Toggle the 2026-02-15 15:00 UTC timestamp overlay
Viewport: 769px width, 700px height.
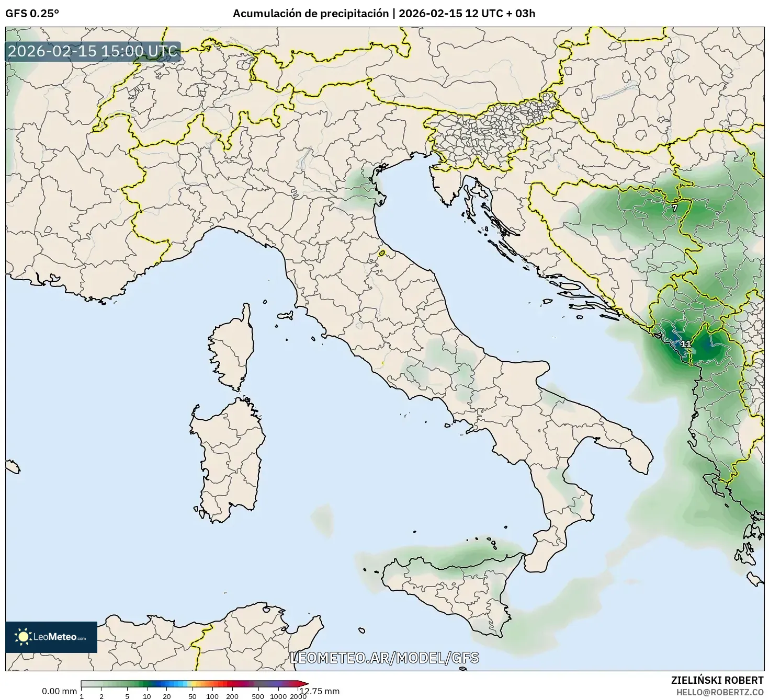coord(92,52)
